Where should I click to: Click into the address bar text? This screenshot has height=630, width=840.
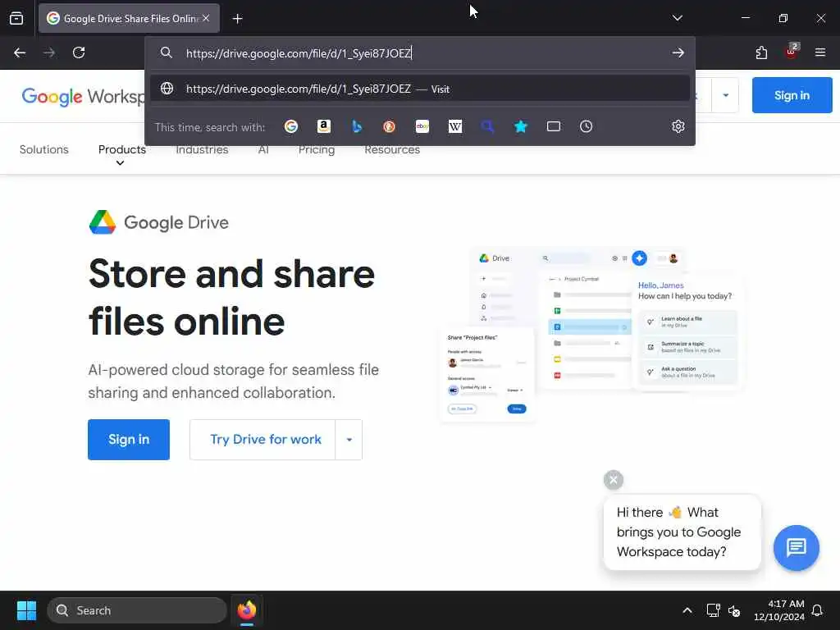pos(299,53)
